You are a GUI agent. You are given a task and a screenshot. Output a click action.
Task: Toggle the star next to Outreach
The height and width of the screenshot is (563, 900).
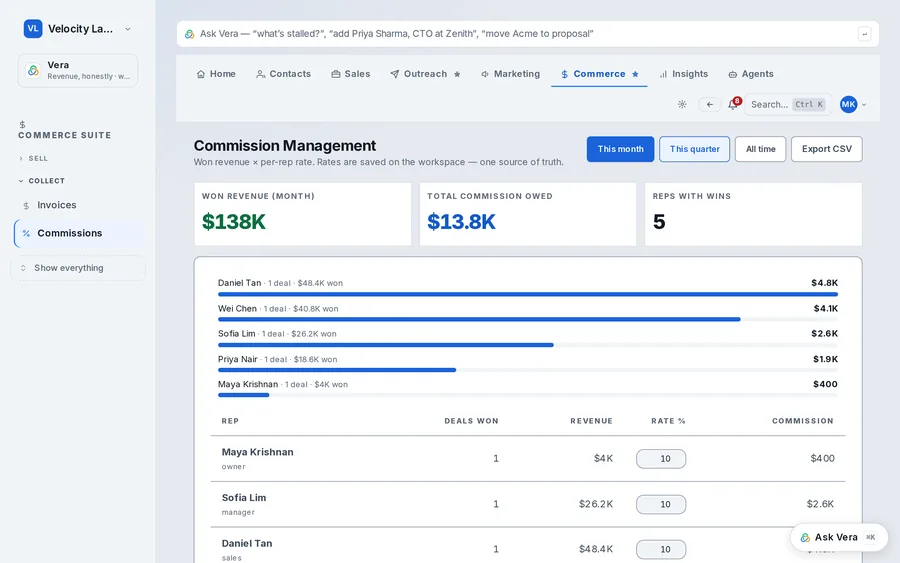point(457,74)
